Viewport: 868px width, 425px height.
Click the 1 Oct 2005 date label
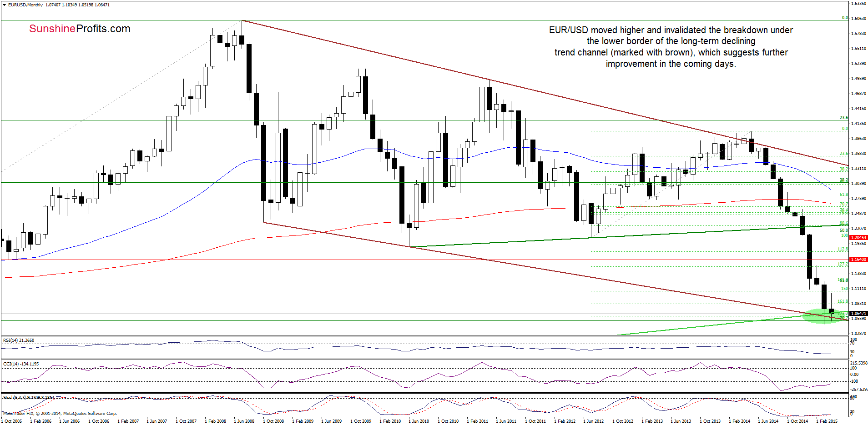[11, 421]
